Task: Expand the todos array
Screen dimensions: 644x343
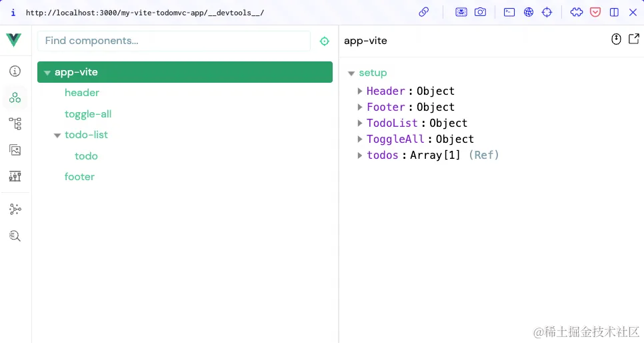Action: [360, 155]
